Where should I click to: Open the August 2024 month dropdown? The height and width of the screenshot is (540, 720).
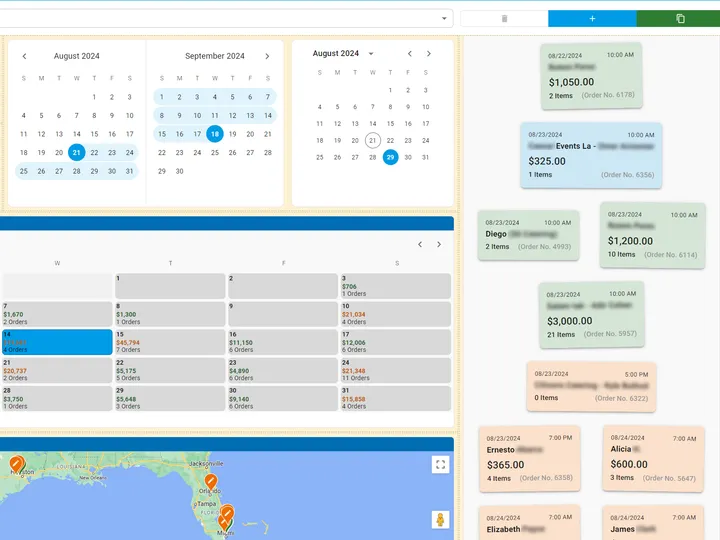(371, 53)
